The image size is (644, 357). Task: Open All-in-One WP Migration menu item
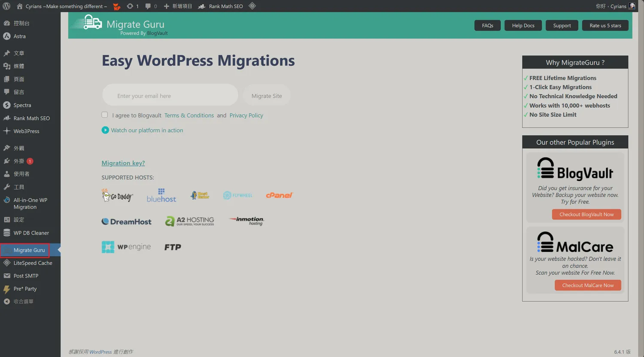(x=30, y=203)
